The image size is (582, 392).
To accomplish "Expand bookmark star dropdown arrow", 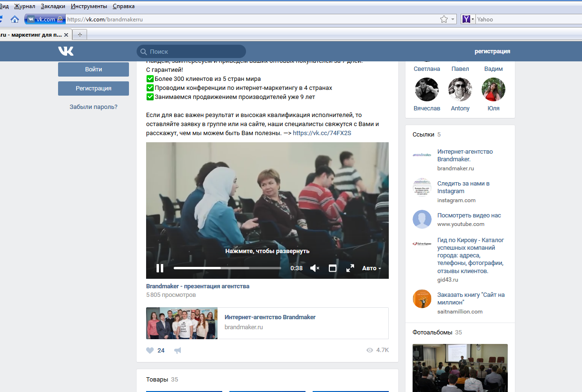I will click(453, 20).
